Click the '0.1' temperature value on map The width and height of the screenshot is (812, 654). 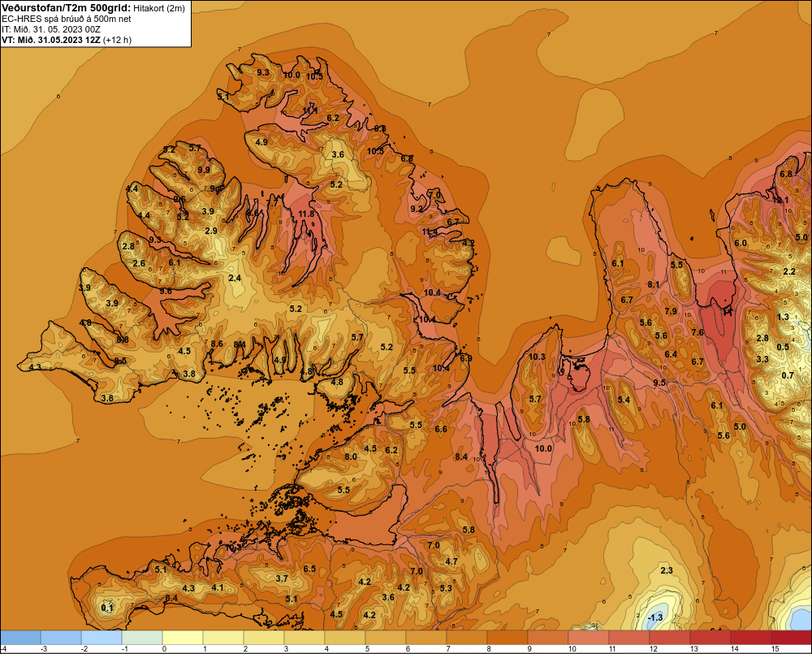coord(107,608)
